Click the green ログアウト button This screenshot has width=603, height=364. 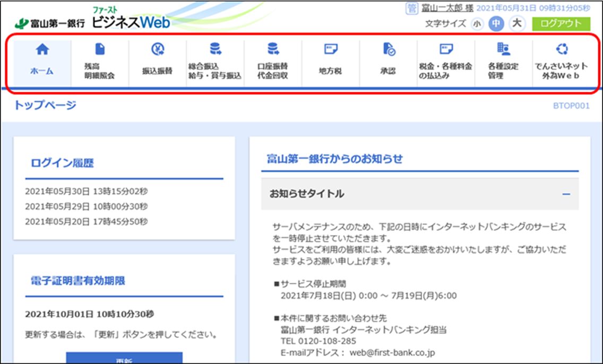(561, 24)
